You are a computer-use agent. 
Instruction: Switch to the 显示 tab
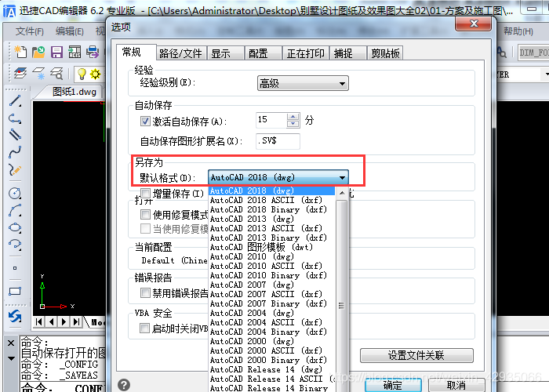[225, 53]
